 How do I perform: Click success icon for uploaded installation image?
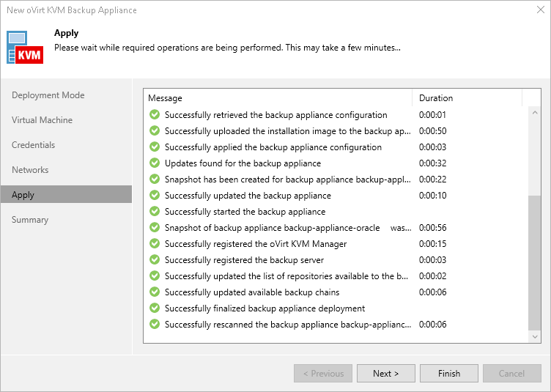click(155, 130)
